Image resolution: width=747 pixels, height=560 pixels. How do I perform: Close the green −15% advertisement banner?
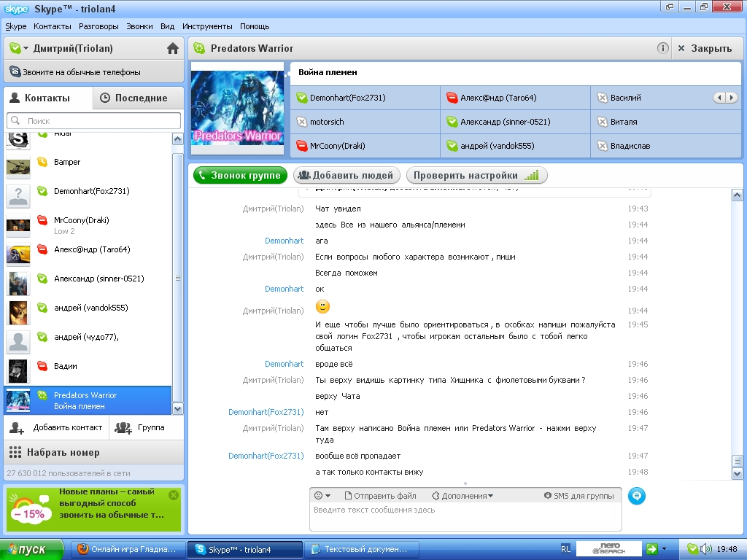click(174, 495)
